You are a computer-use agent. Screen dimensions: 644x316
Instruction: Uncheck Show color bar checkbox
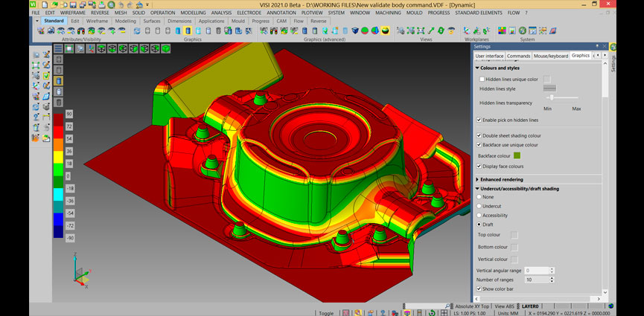coord(479,289)
